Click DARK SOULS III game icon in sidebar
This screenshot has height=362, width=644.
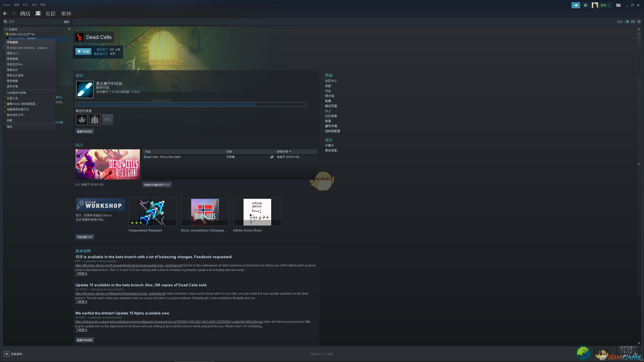pos(7,34)
